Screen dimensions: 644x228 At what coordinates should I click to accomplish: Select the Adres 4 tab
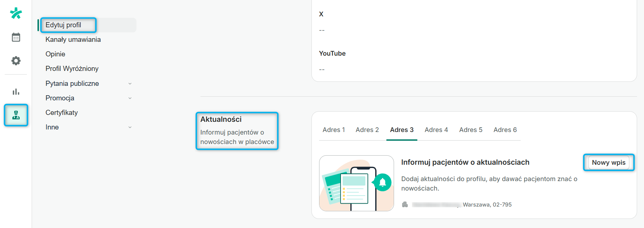[x=436, y=130]
